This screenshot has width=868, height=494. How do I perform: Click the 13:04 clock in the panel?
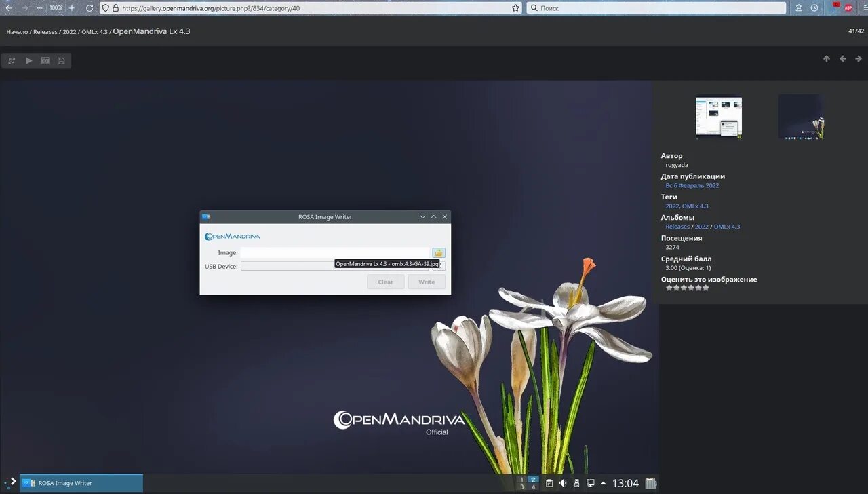click(625, 483)
